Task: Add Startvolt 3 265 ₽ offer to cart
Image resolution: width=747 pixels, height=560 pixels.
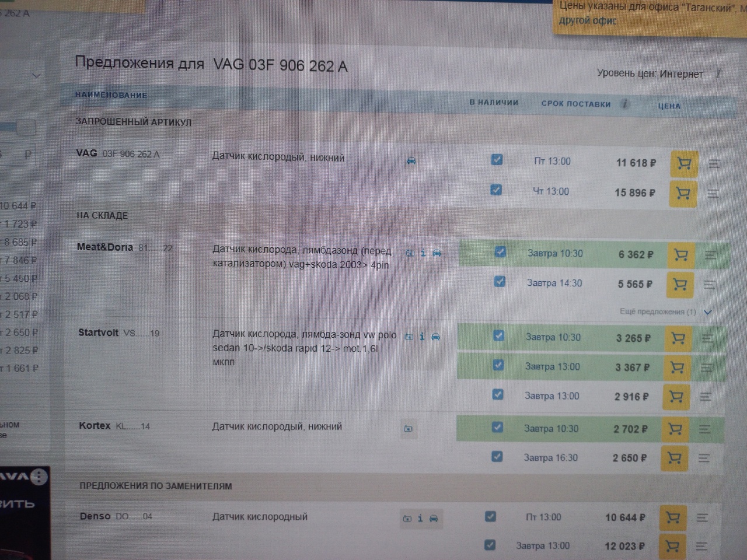Action: coord(678,338)
